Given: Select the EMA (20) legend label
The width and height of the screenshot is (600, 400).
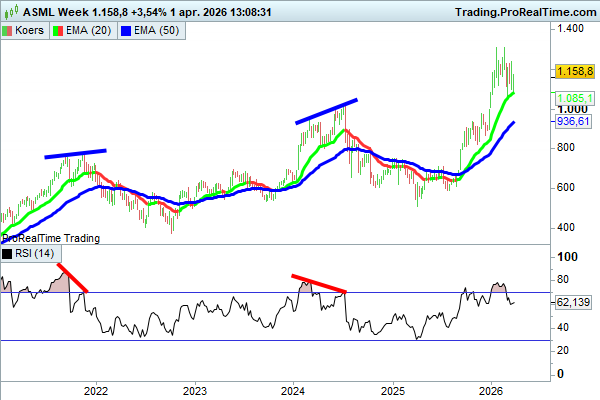Looking at the screenshot, I should 88,31.
